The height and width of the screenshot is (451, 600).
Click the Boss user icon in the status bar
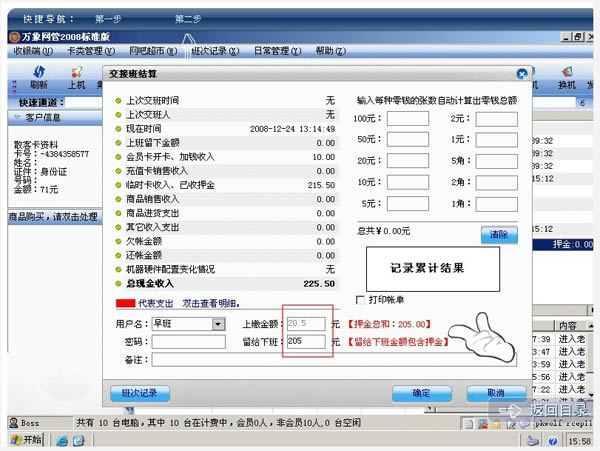coord(14,423)
